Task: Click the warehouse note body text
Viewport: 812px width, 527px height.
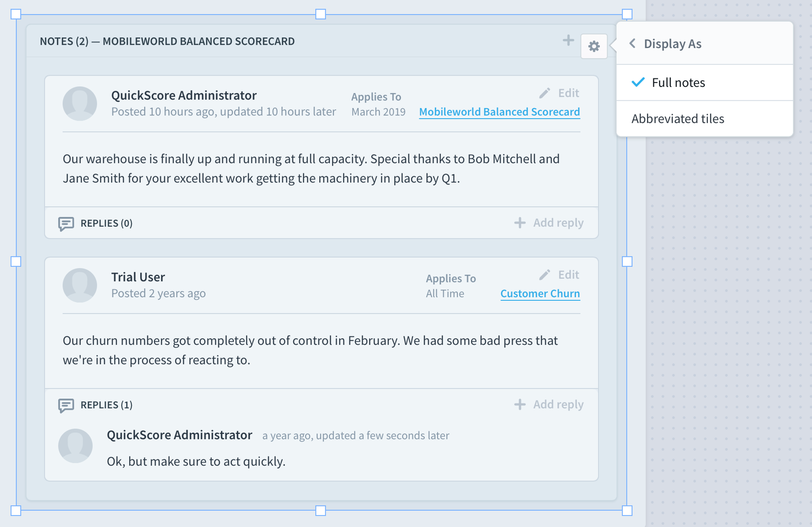Action: [x=311, y=168]
